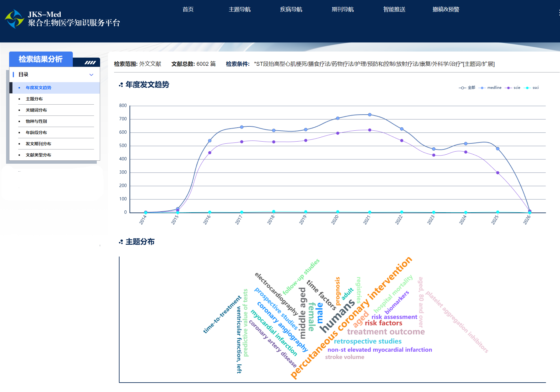Click the striped icon beside 检索结果分析
The width and height of the screenshot is (560, 392).
[90, 62]
